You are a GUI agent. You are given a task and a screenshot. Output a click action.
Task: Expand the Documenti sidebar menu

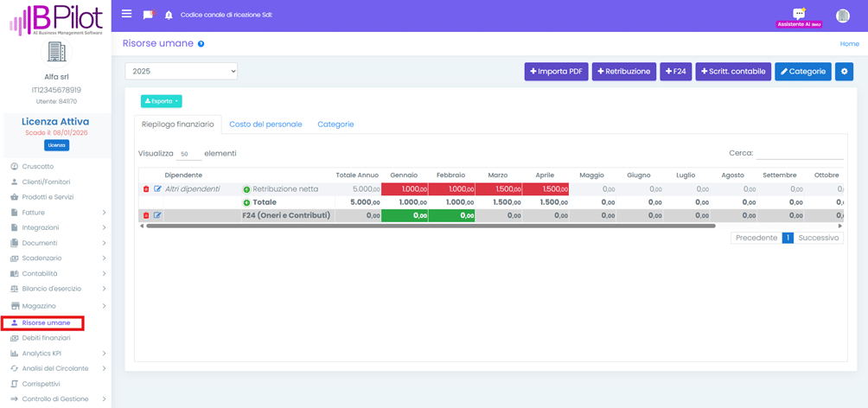[x=56, y=243]
